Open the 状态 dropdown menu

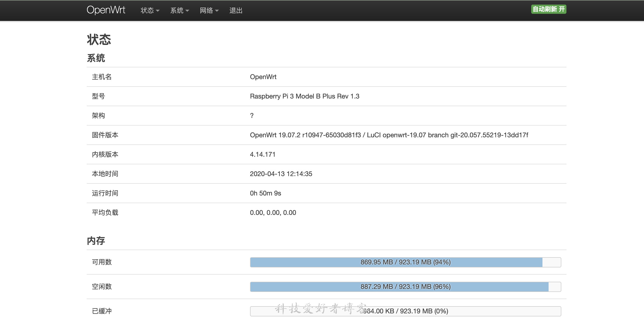pos(150,10)
